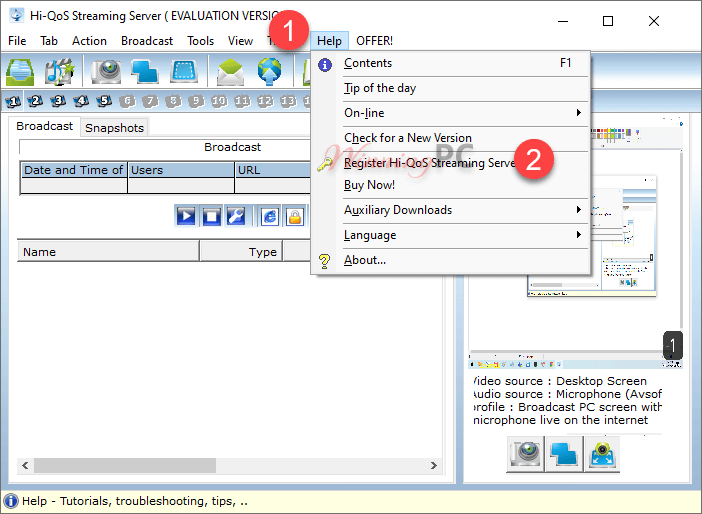This screenshot has height=514, width=702.
Task: Open the Tools menu
Action: (200, 41)
